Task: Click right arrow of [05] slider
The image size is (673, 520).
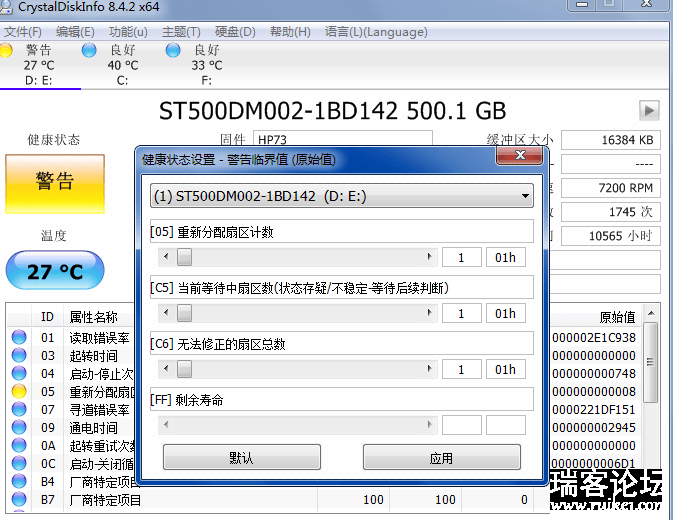Action: 429,257
